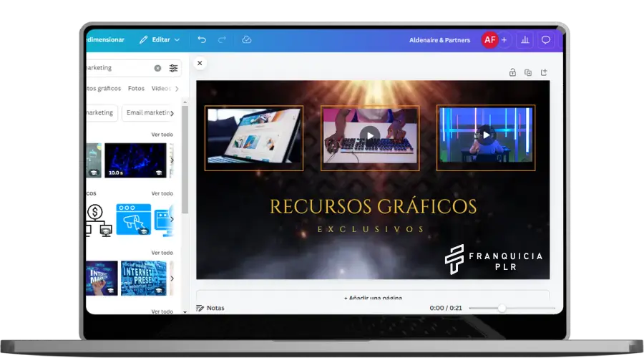Click Ver todo above the video results
Image resolution: width=644 pixels, height=358 pixels.
coord(162,135)
